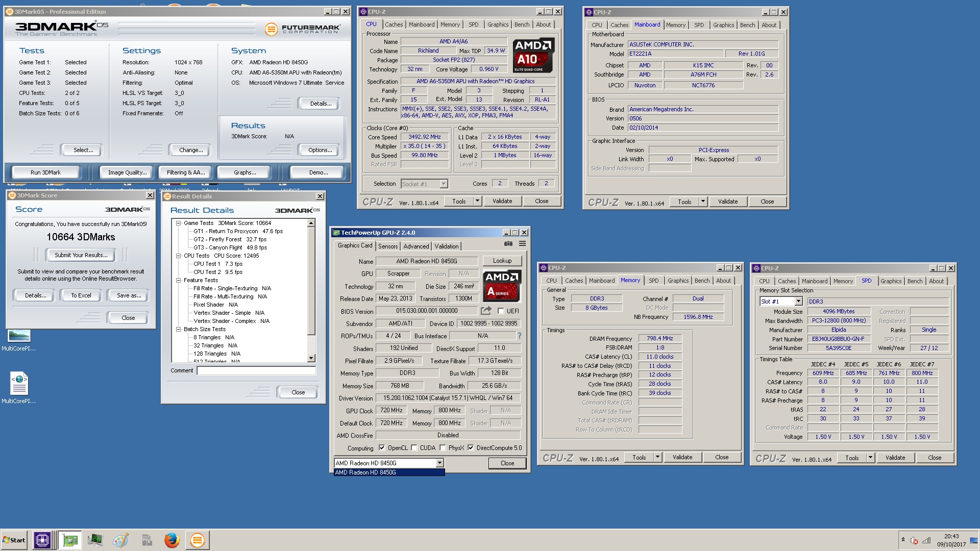
Task: Switch to Caches tab in top CPU-Z window
Action: pos(394,24)
